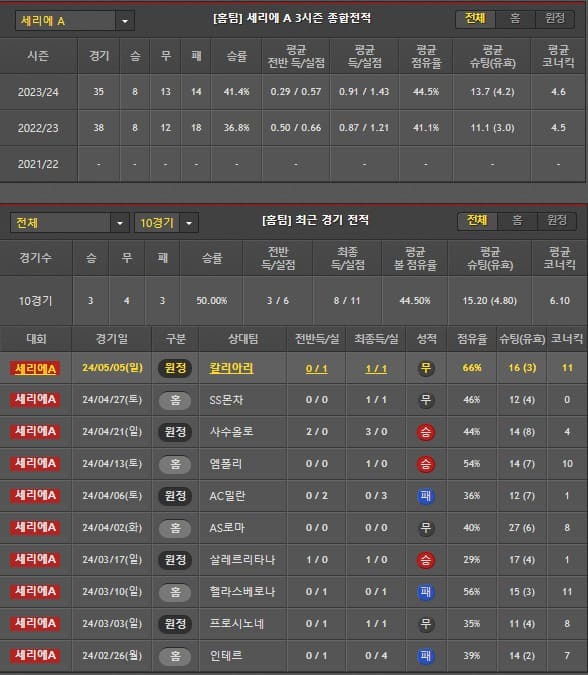Click the 41.4% win rate cell
588x675 pixels.
coord(236,92)
